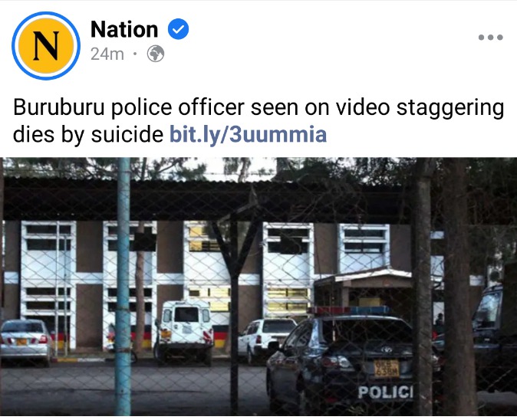Click the black N letter in logo
The width and height of the screenshot is (517, 420).
(x=46, y=46)
